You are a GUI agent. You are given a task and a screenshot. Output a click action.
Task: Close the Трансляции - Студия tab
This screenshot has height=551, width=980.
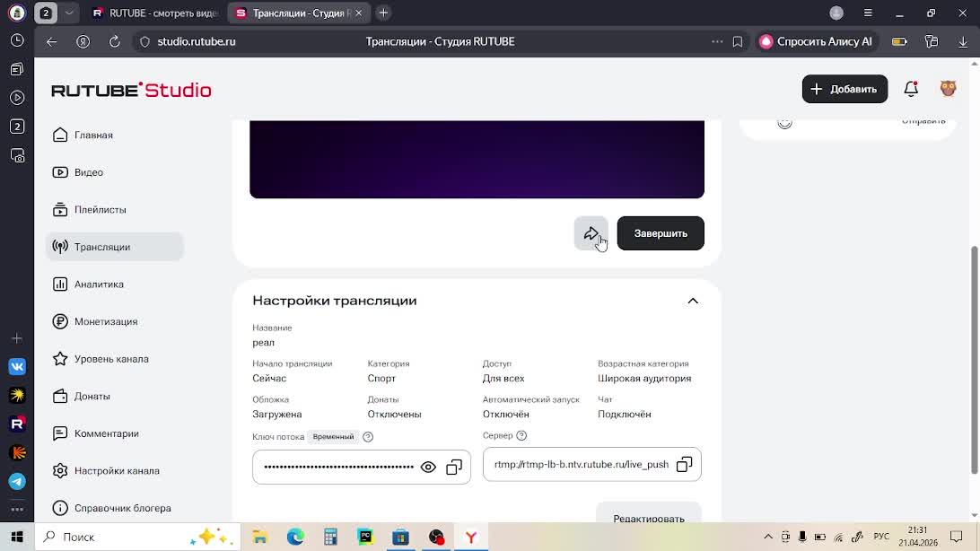tap(359, 13)
